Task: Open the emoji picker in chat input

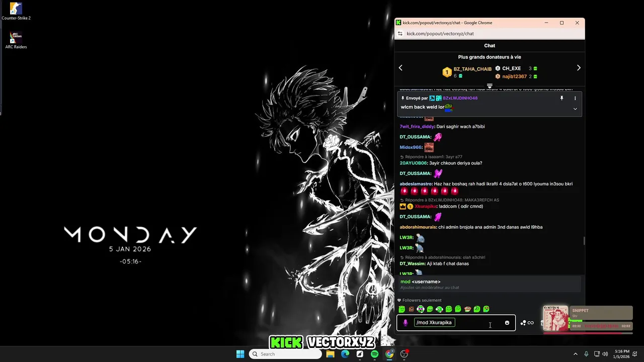Action: (x=507, y=323)
